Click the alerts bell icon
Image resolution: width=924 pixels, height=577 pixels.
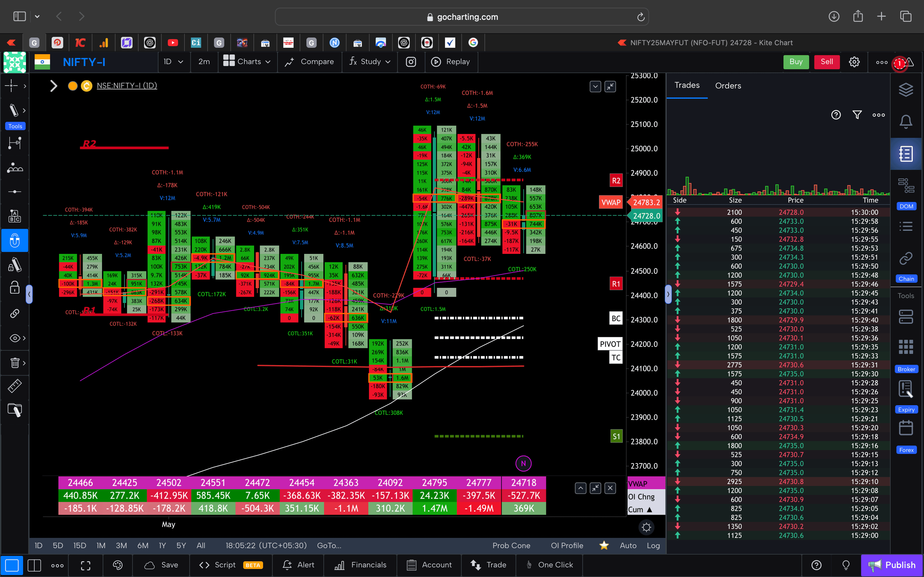click(x=906, y=121)
